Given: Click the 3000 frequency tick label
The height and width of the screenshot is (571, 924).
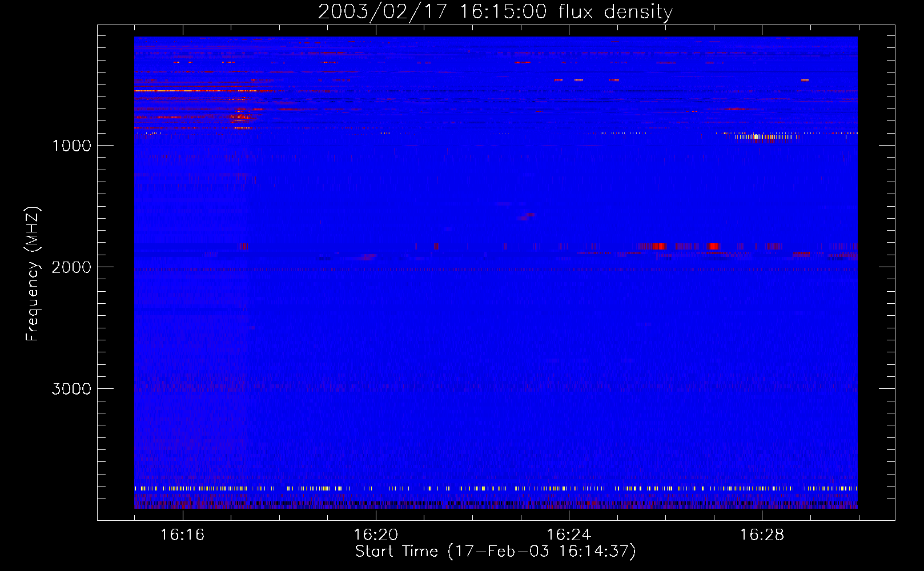Looking at the screenshot, I should (x=71, y=389).
